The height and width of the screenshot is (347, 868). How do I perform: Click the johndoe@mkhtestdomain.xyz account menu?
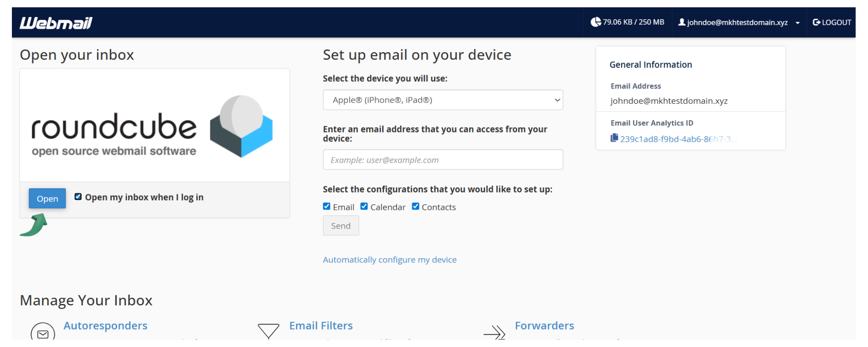point(739,22)
